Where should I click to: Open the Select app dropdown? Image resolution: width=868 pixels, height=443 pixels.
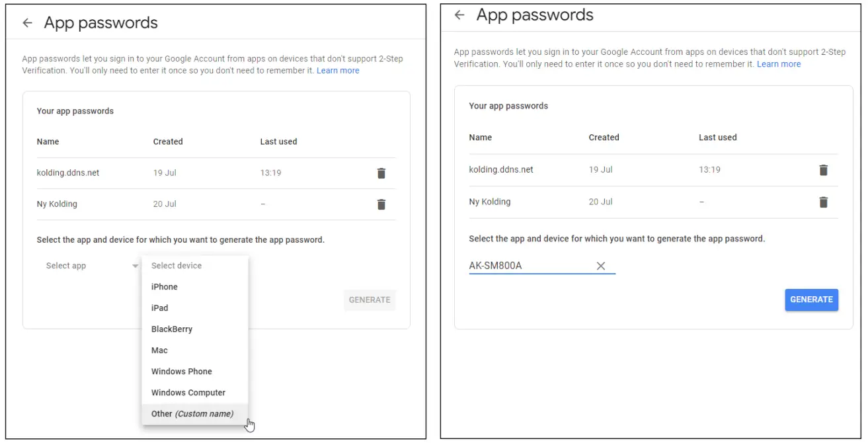pyautogui.click(x=91, y=266)
